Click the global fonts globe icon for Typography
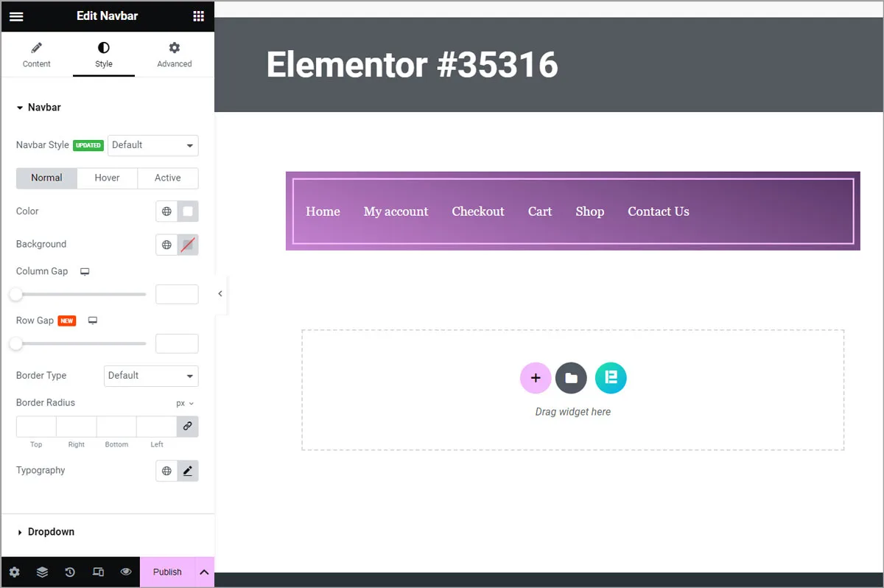 click(x=166, y=471)
